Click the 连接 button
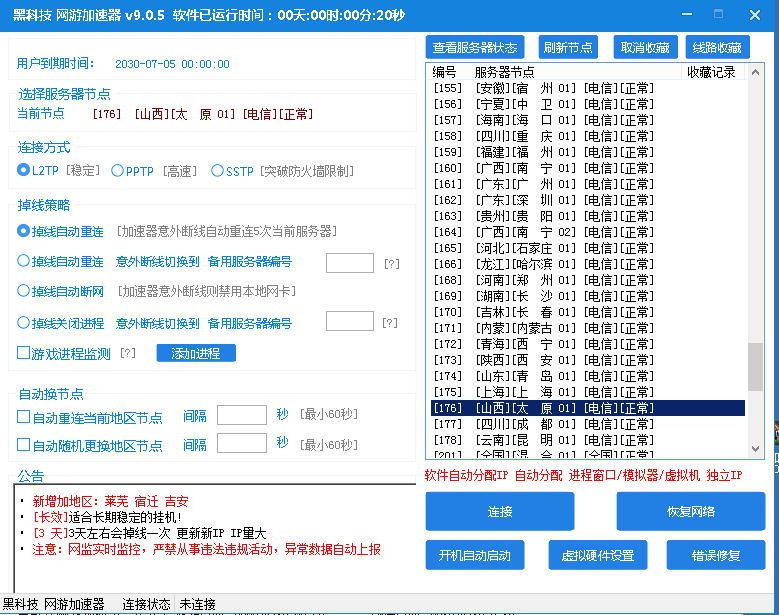The image size is (779, 615). coord(500,511)
